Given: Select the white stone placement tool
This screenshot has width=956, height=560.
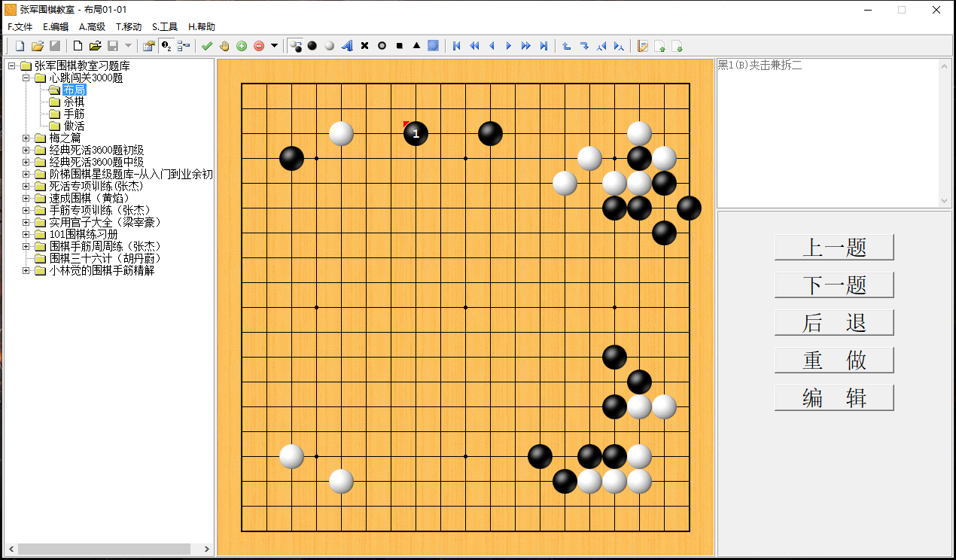Looking at the screenshot, I should (330, 46).
